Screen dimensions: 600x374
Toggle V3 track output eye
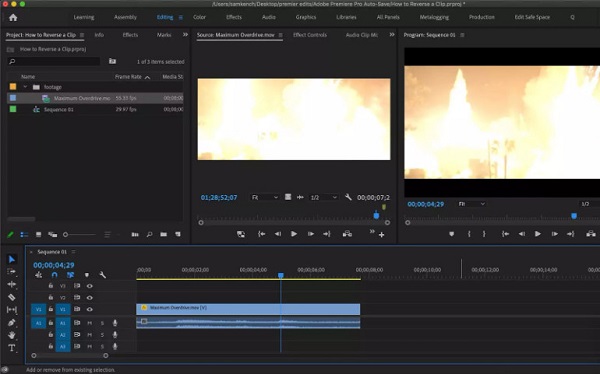[90, 286]
